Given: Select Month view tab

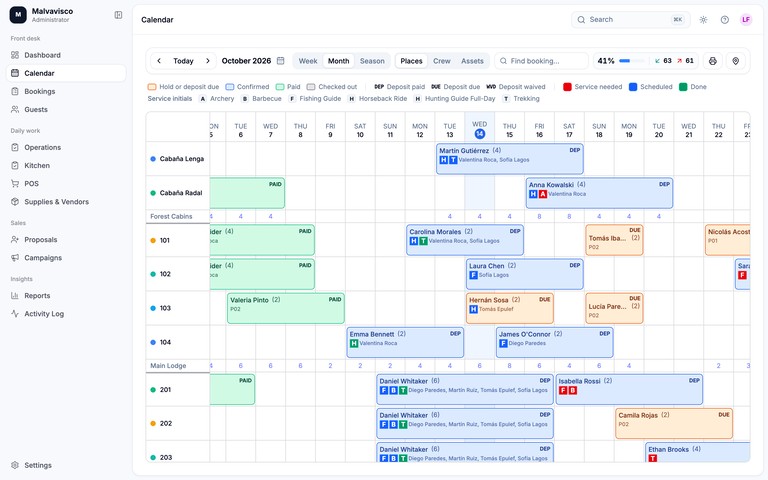Looking at the screenshot, I should (x=338, y=61).
